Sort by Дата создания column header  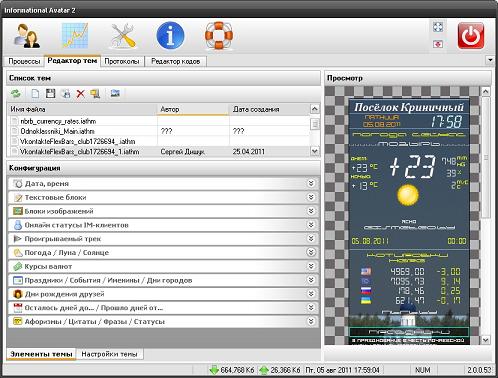269,109
